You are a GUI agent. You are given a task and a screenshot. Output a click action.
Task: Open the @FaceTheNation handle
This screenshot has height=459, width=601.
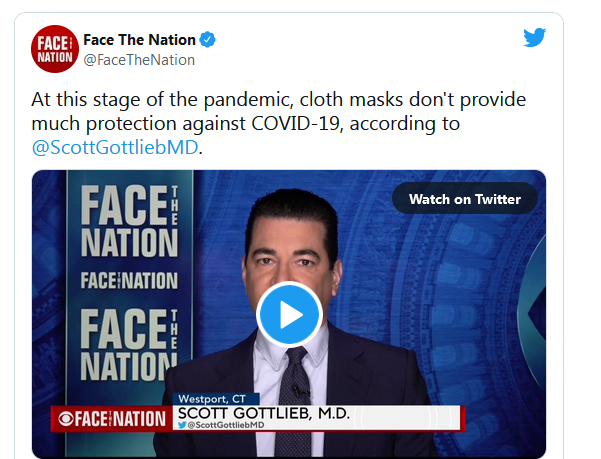click(139, 60)
